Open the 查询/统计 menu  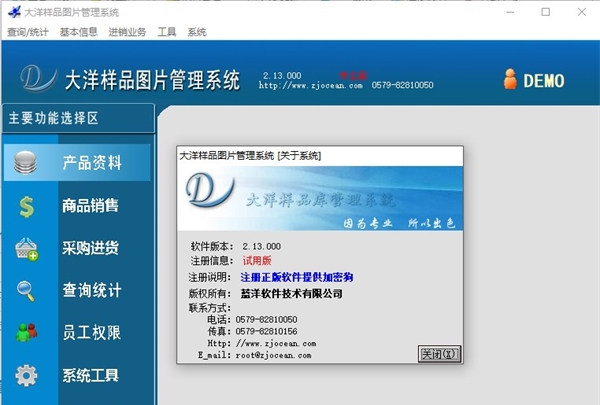click(x=28, y=32)
